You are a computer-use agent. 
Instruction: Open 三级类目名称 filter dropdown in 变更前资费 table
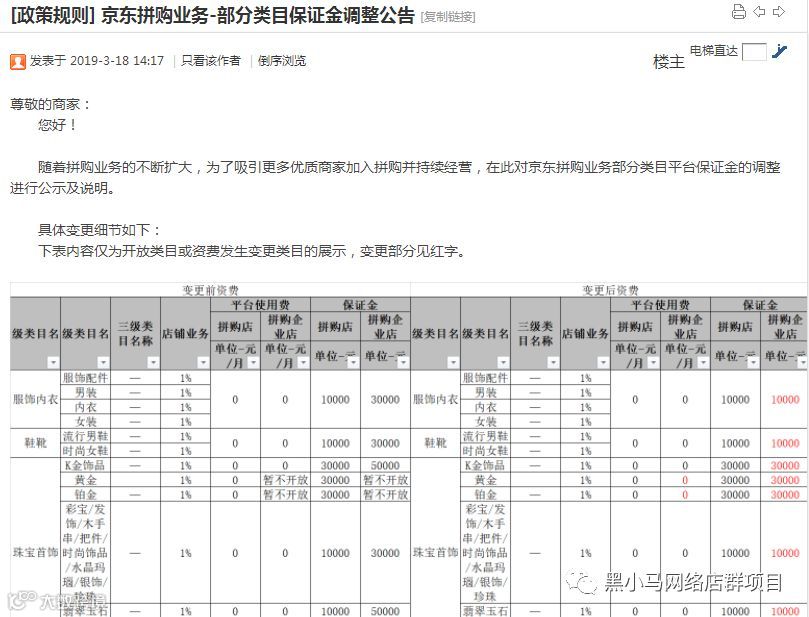[x=153, y=363]
